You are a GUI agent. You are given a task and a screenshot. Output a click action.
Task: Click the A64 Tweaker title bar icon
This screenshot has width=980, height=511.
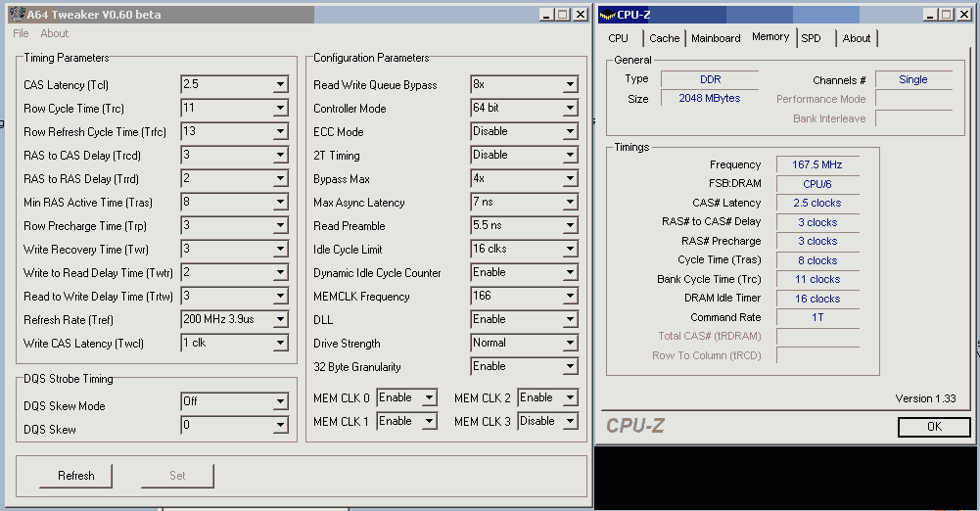click(x=18, y=14)
